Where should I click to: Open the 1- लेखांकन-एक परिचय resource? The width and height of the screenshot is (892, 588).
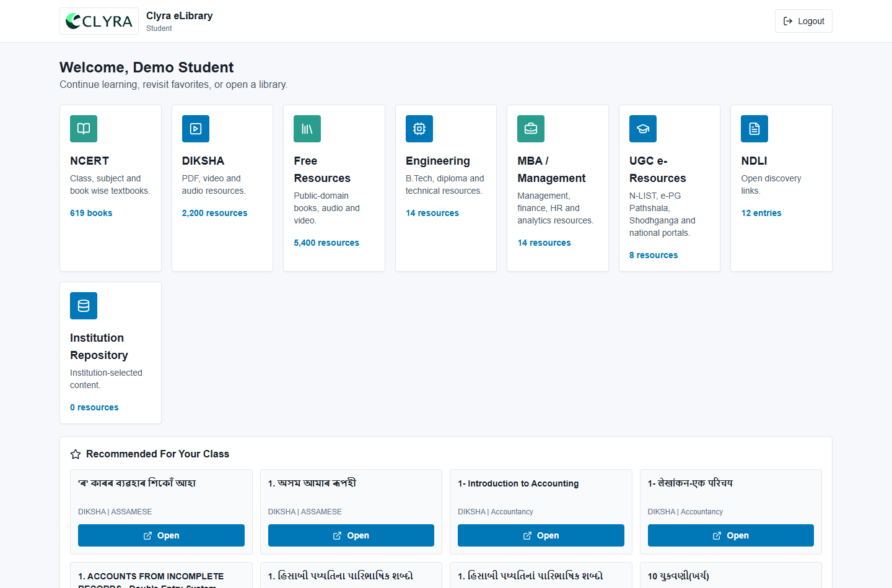731,535
